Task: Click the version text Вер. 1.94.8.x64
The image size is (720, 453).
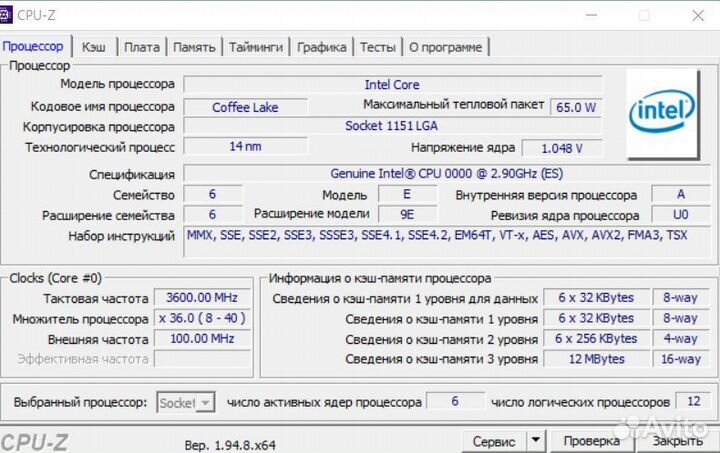Action: click(x=230, y=445)
